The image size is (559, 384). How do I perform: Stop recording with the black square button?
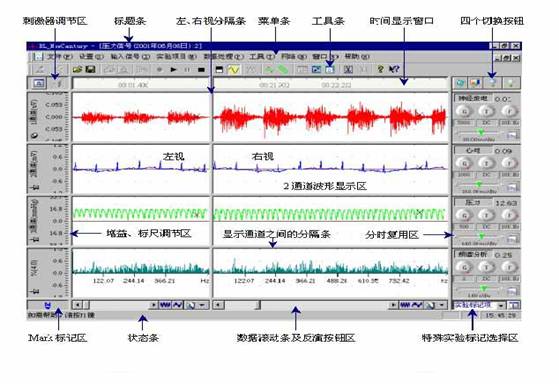click(201, 70)
